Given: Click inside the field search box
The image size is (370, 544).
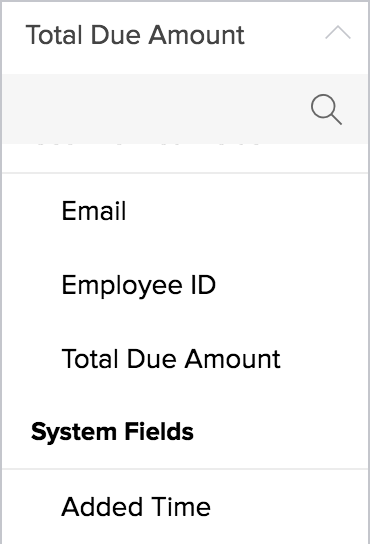Looking at the screenshot, I should [x=185, y=109].
